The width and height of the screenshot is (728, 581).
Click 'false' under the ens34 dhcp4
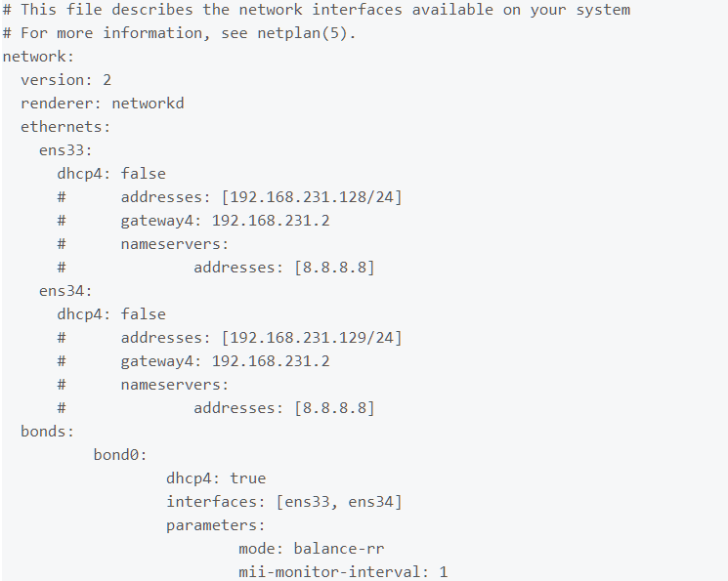pos(143,314)
